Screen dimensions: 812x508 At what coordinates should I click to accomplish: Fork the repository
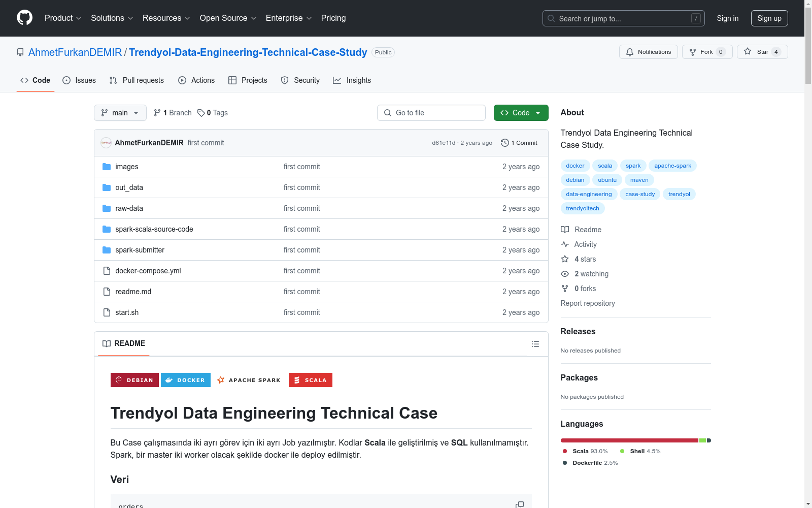pos(707,52)
